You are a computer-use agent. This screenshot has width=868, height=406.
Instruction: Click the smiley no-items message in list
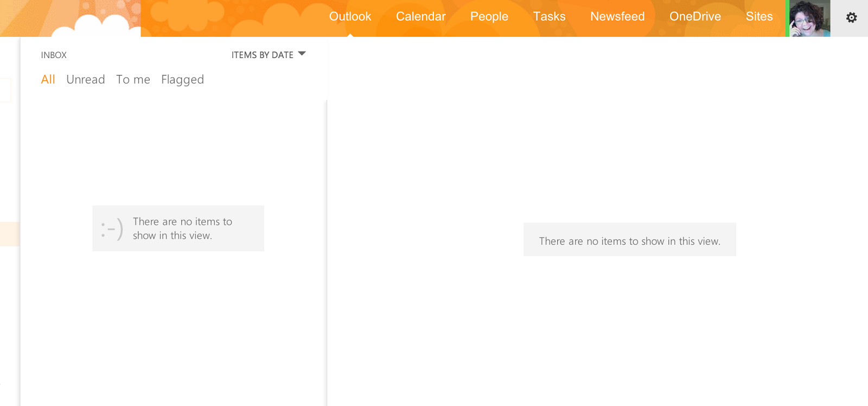(x=178, y=229)
